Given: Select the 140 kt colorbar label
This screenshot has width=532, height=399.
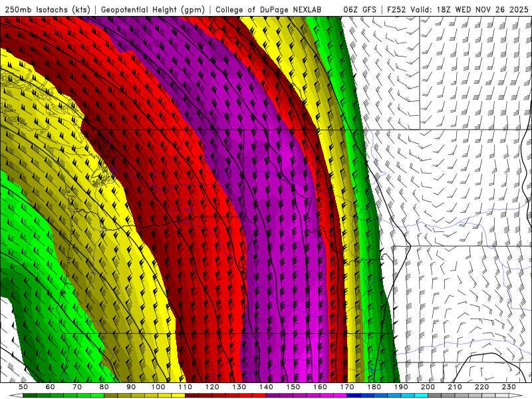Looking at the screenshot, I should (x=266, y=387).
